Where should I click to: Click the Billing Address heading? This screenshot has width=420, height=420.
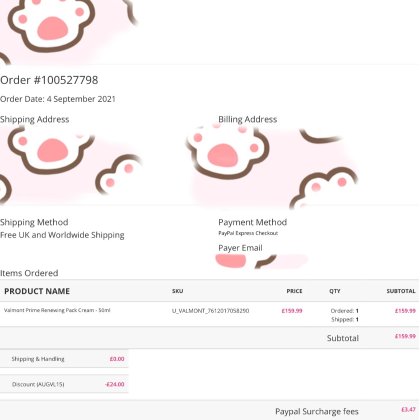point(248,119)
